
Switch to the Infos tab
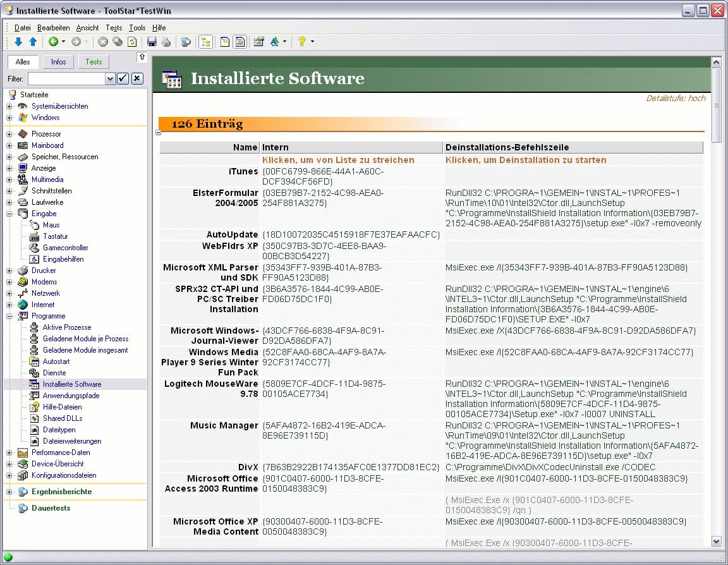coord(59,62)
